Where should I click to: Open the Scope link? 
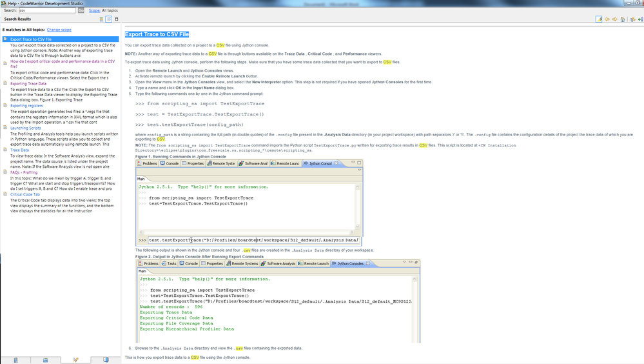click(95, 10)
